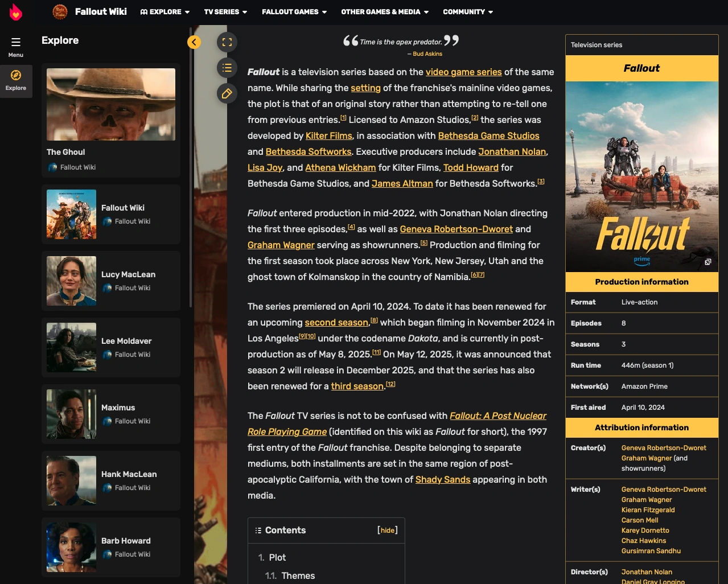Image resolution: width=728 pixels, height=584 pixels.
Task: Click the Bud Askins quote attribution
Action: click(427, 54)
